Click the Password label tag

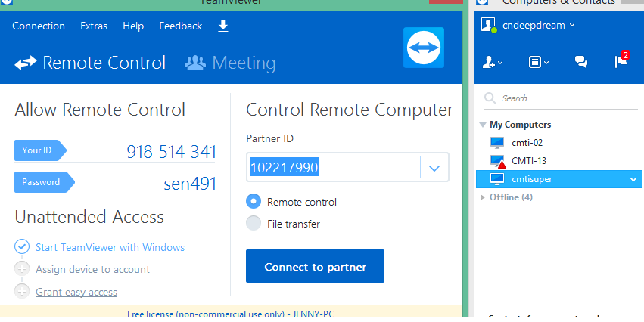tap(45, 182)
